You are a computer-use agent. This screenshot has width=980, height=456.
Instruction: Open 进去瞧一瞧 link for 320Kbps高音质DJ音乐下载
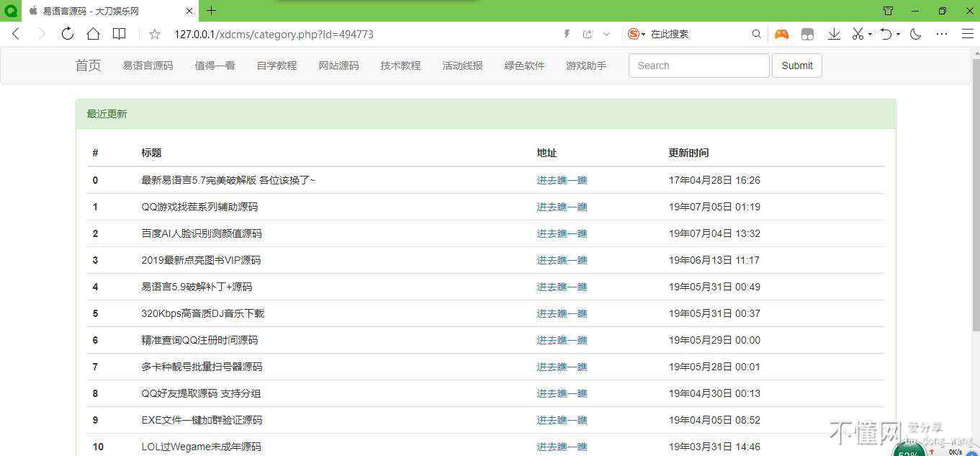[x=562, y=313]
